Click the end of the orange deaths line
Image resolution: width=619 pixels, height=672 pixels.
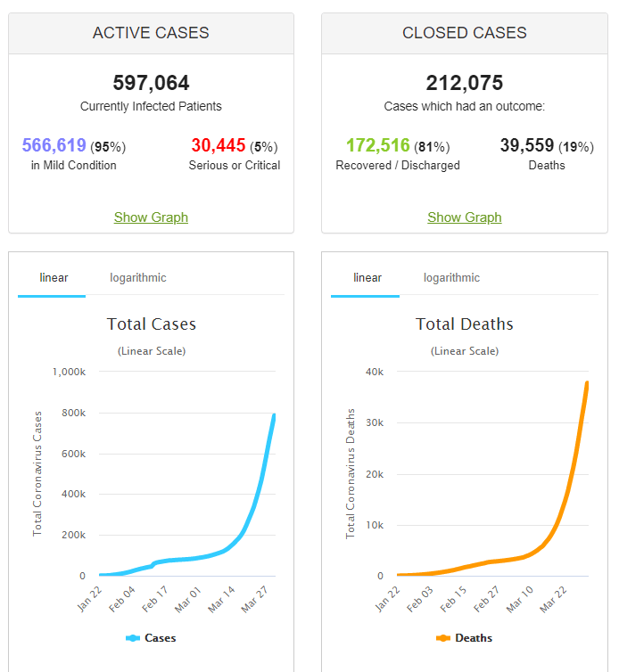coord(587,383)
